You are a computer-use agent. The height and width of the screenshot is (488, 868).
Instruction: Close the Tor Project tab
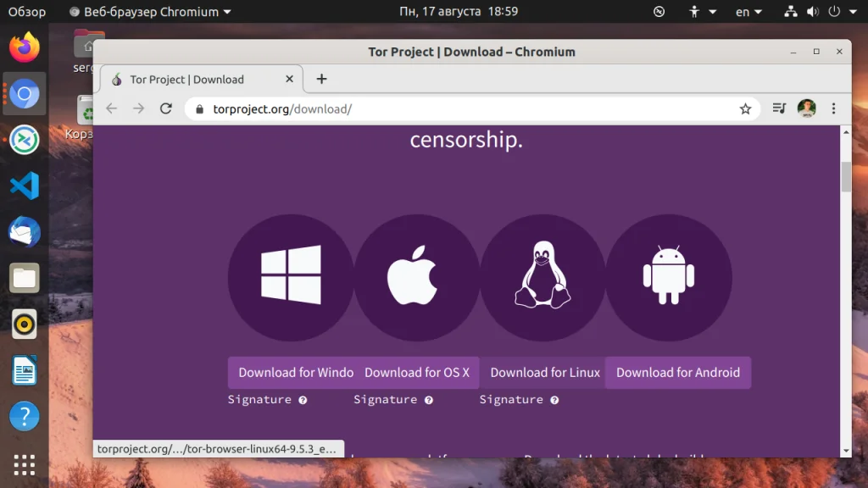pyautogui.click(x=290, y=79)
